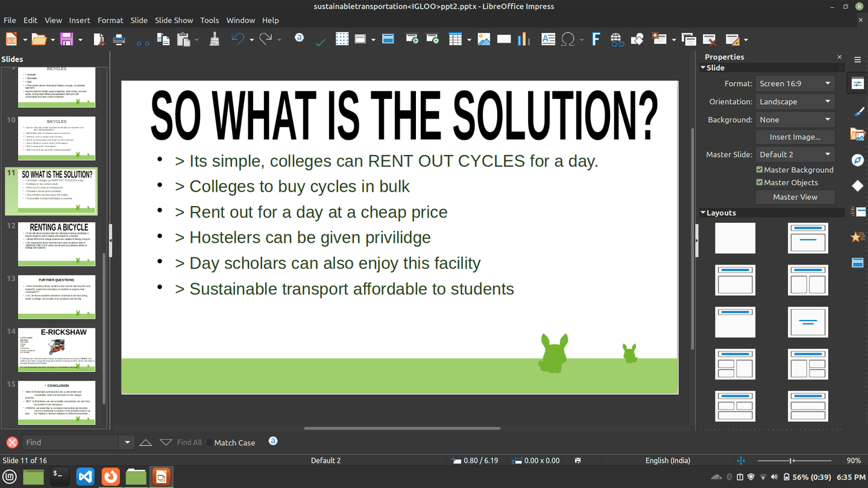
Task: Click the Copy toolbar icon
Action: click(x=163, y=39)
